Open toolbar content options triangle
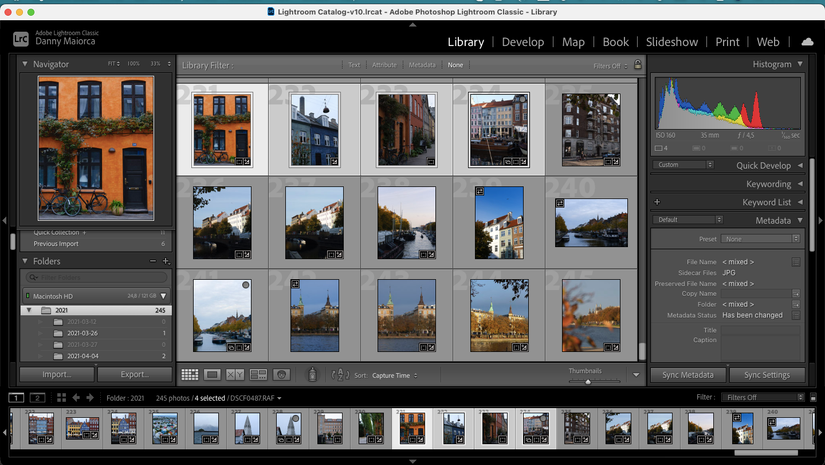The image size is (825, 465). point(636,375)
